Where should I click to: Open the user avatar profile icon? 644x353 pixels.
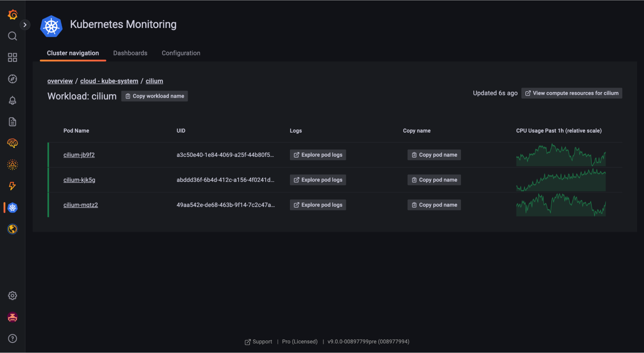[x=13, y=317]
